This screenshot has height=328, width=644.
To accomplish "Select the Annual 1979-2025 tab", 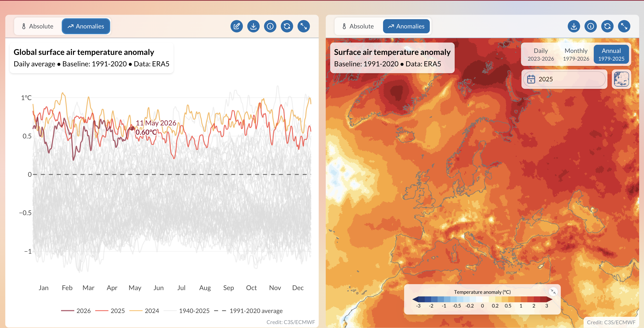I will (611, 54).
